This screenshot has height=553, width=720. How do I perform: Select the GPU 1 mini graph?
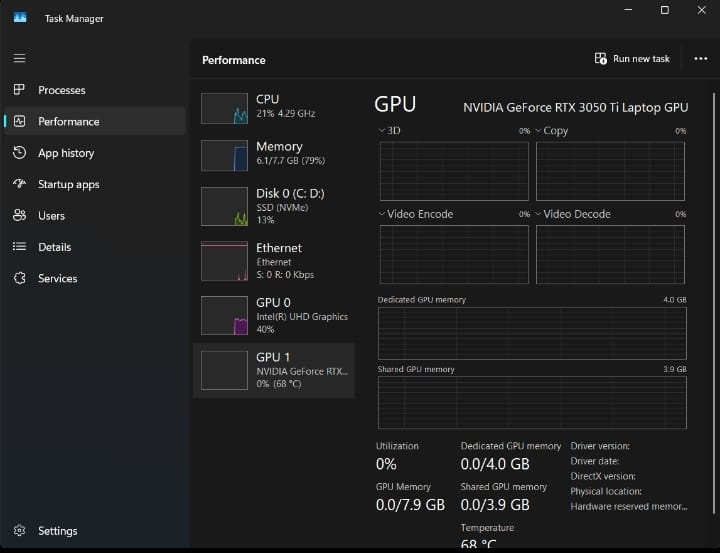[x=224, y=370]
